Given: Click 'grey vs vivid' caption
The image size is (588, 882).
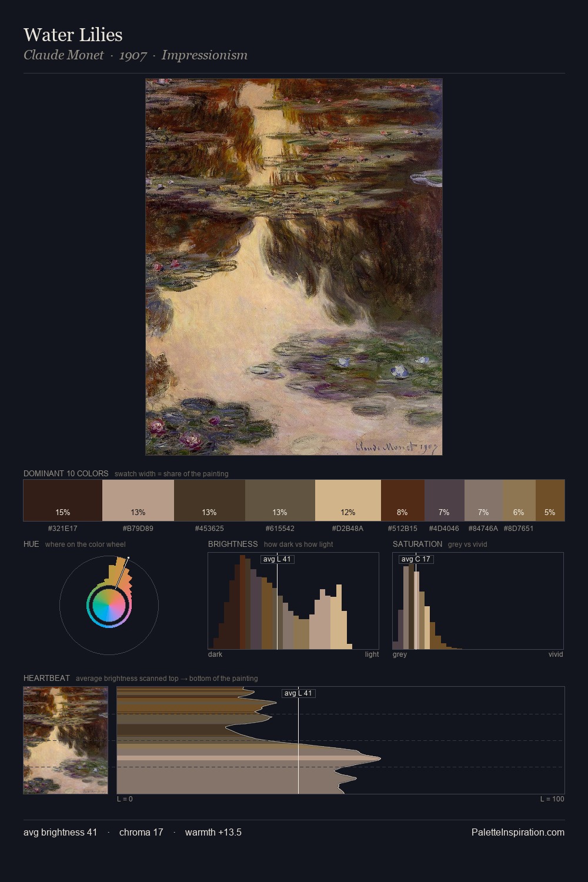Looking at the screenshot, I should pyautogui.click(x=467, y=544).
